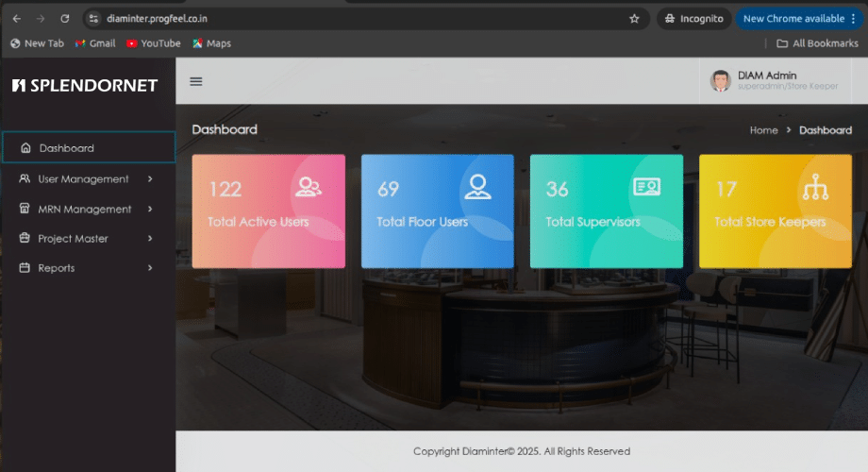Click the Total Active Users group icon

pos(309,187)
